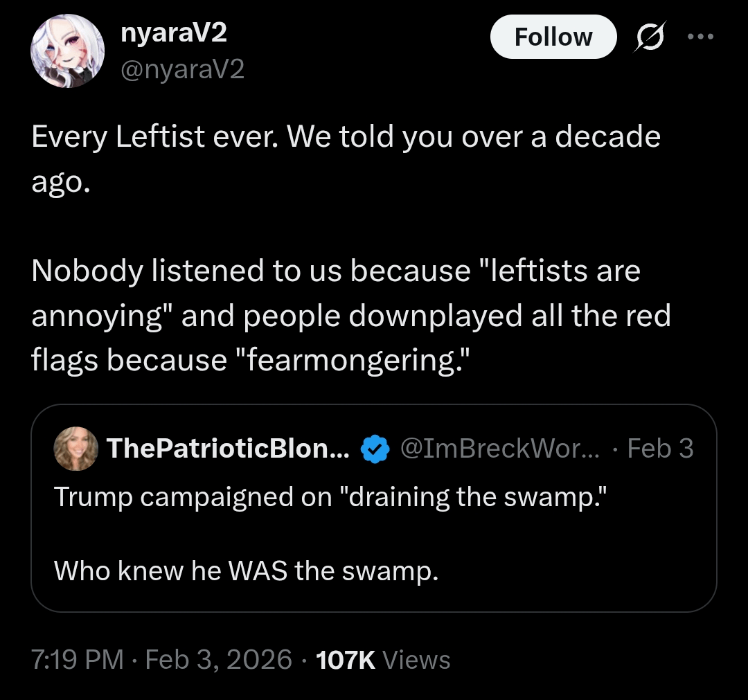Screen dimensions: 748x700
Task: Click the @nyaraV2 handle
Action: [183, 69]
